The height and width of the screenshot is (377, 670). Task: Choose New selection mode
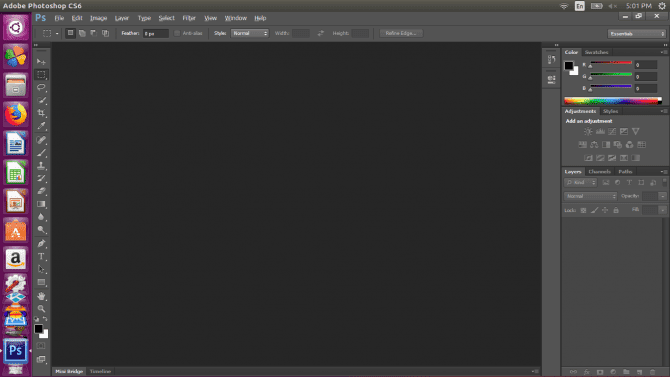point(71,33)
